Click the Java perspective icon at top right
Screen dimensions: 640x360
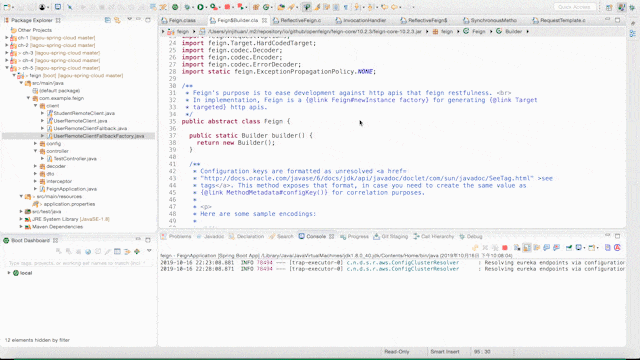[621, 7]
